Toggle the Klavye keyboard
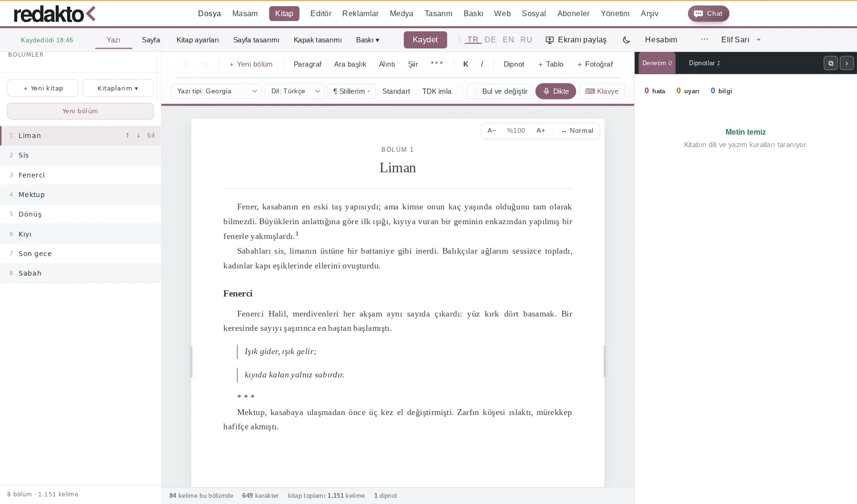This screenshot has width=857, height=504. pyautogui.click(x=602, y=91)
